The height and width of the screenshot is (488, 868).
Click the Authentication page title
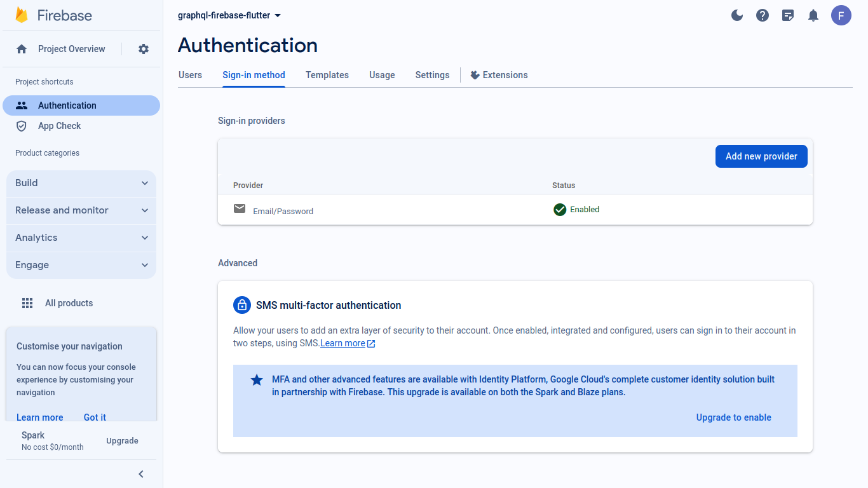248,45
